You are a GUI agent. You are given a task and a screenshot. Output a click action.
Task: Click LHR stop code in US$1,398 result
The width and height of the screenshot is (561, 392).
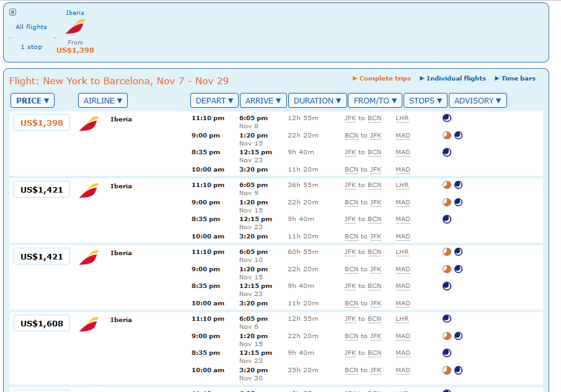pyautogui.click(x=402, y=118)
